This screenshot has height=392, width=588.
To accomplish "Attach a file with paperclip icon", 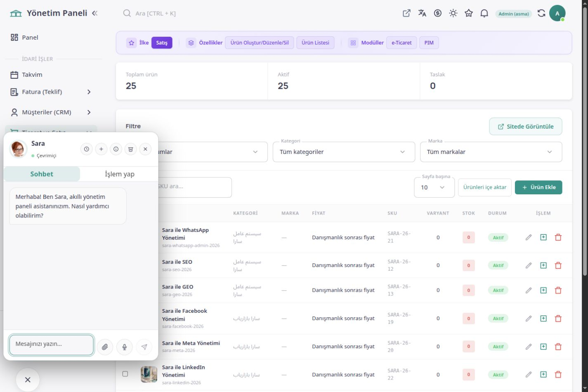I will (105, 347).
